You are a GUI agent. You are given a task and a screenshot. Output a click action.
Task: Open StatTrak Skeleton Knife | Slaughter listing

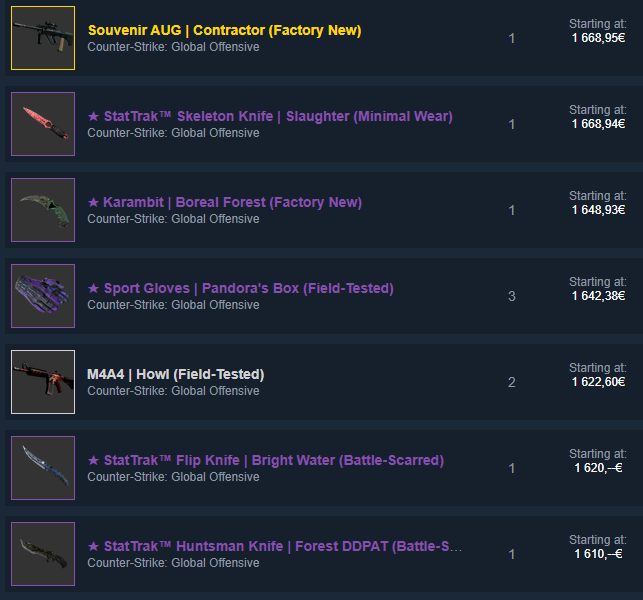270,116
